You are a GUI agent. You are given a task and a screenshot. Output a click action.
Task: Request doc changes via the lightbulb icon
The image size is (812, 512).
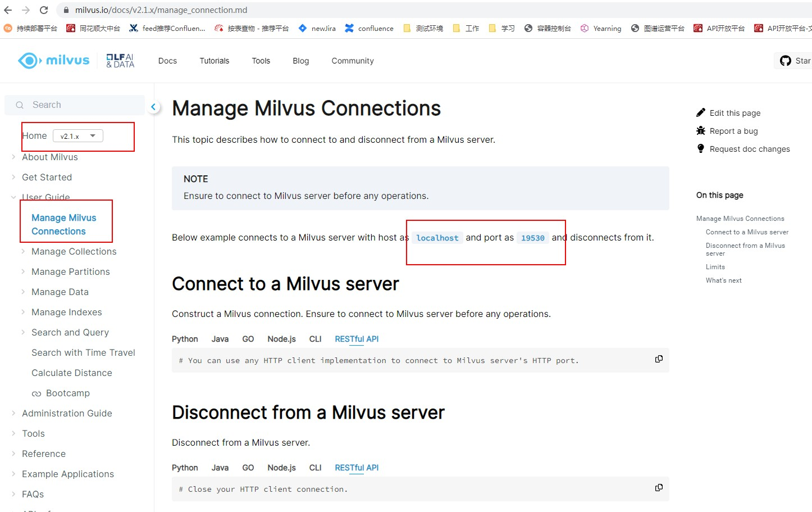click(701, 148)
